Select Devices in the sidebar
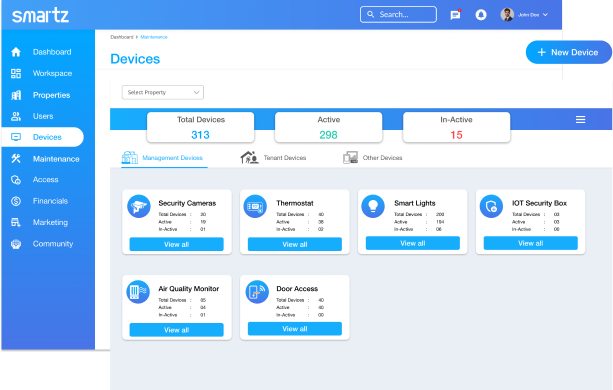 click(x=43, y=137)
